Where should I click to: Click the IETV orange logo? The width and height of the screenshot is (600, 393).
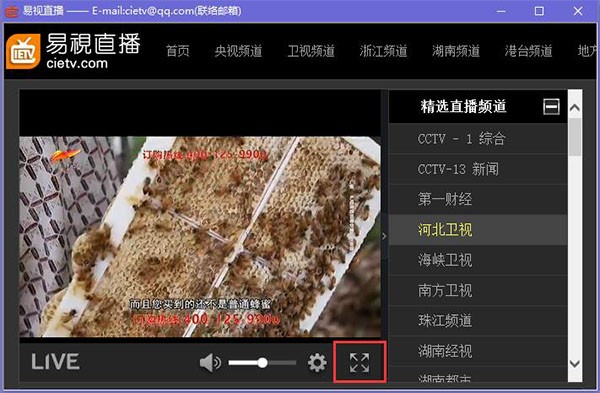23,51
